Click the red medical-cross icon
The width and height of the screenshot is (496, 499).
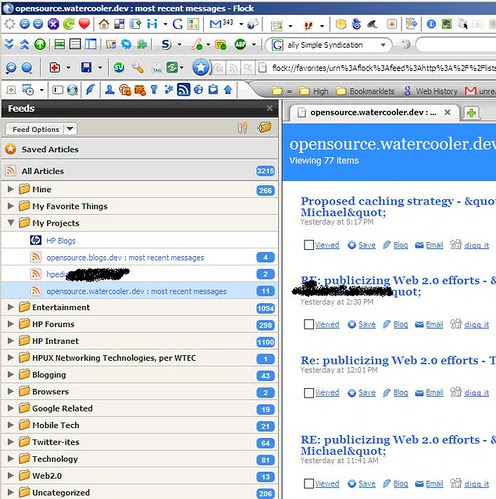[x=55, y=68]
